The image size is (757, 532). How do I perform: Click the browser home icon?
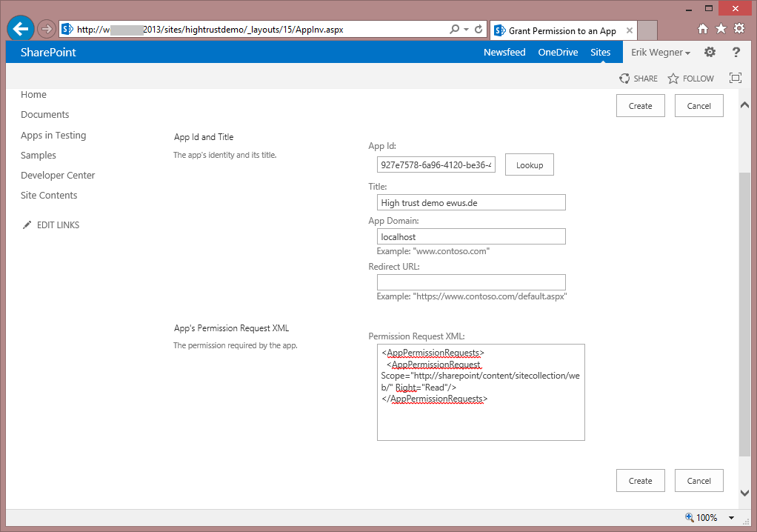click(703, 29)
